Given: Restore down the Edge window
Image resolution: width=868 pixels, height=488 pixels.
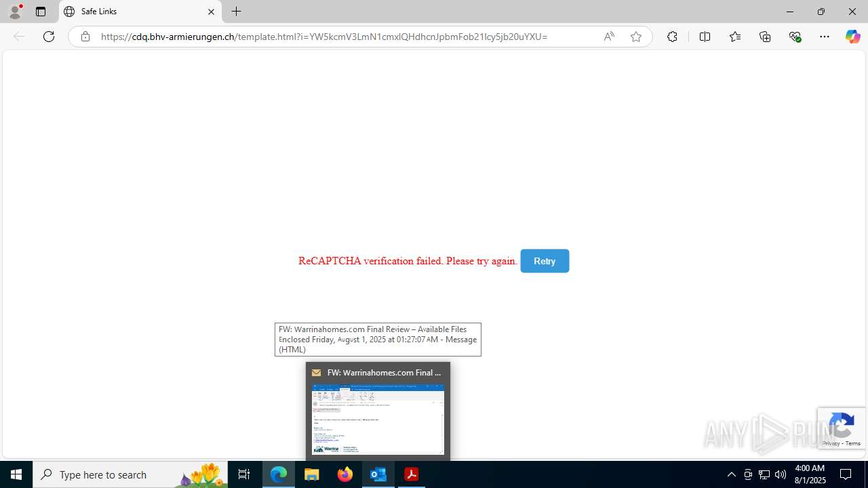Looking at the screenshot, I should [821, 12].
